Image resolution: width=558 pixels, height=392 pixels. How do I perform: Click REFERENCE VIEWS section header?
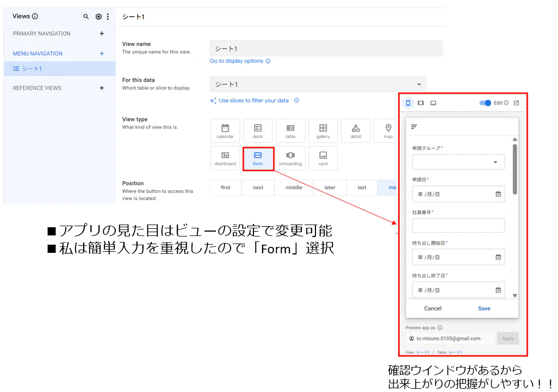coord(37,88)
